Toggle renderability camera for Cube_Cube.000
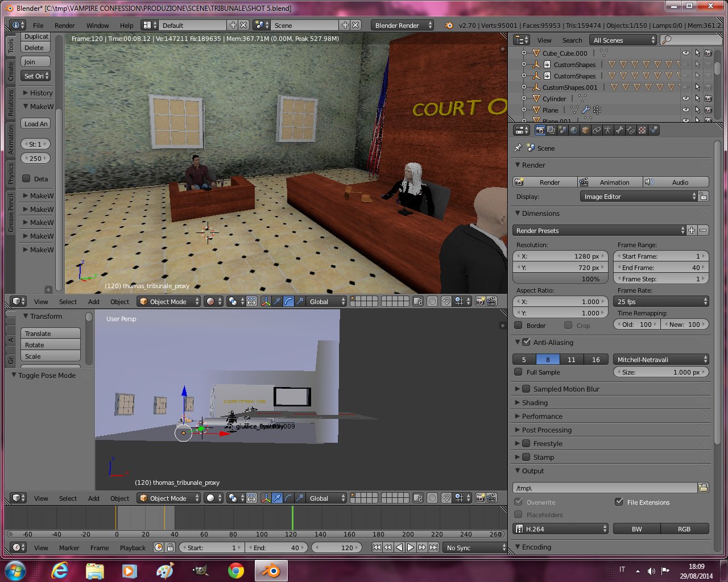728x582 pixels. point(708,53)
